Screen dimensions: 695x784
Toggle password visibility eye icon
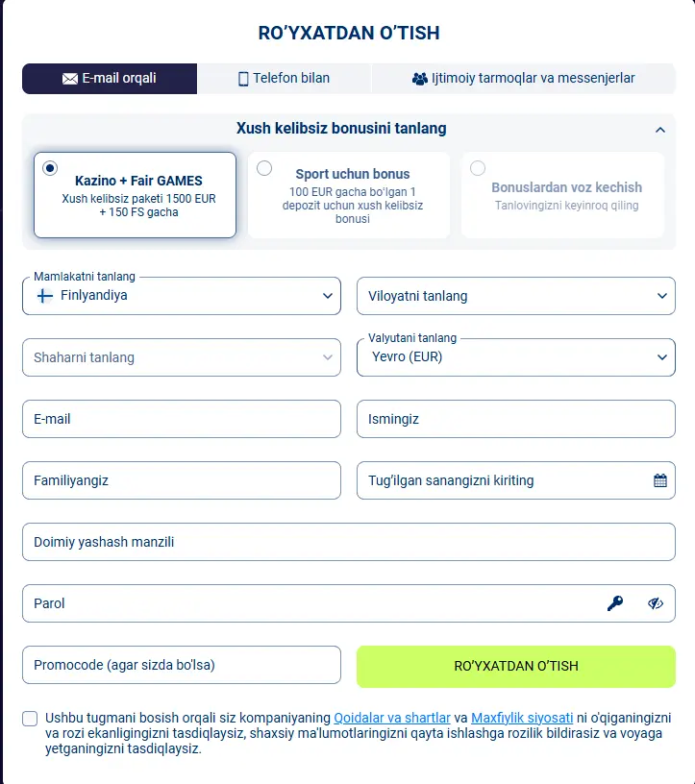[x=657, y=603]
